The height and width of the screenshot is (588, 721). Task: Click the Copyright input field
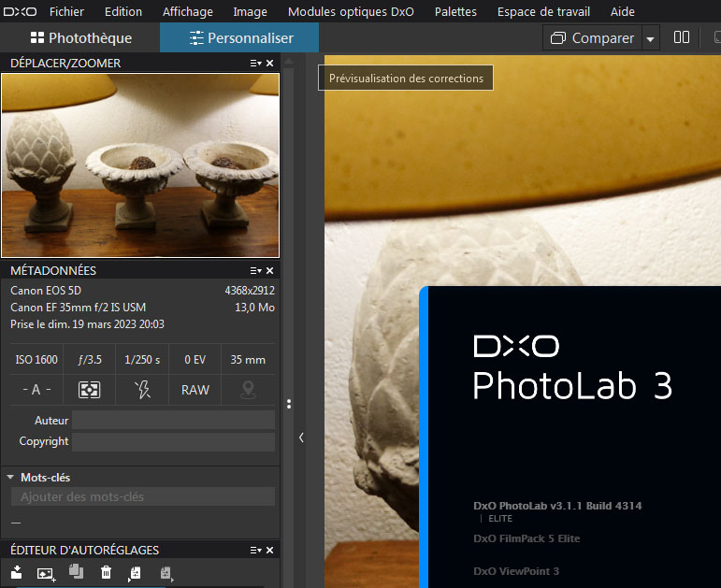173,442
